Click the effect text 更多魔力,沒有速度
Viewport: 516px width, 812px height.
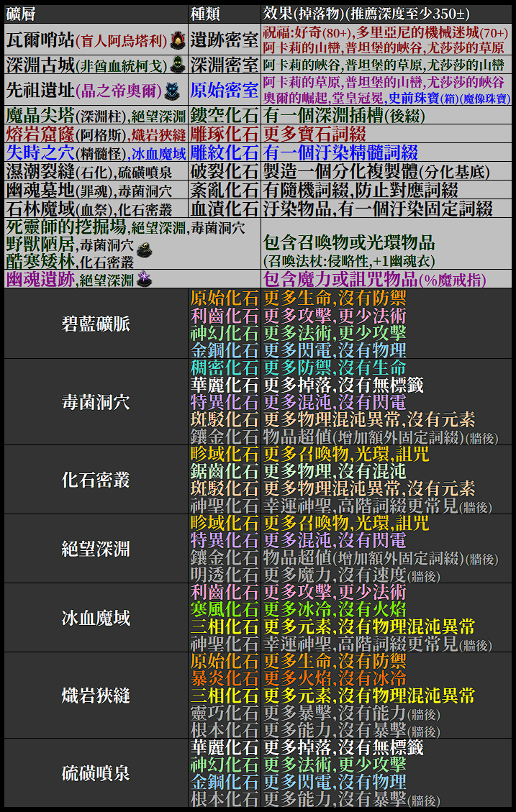click(335, 575)
